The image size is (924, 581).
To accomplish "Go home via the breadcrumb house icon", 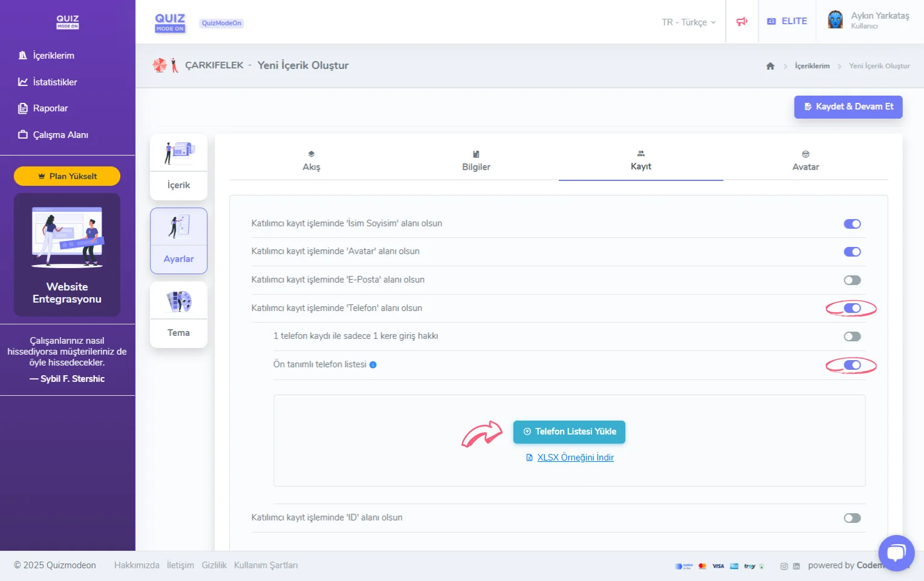I will (x=770, y=66).
